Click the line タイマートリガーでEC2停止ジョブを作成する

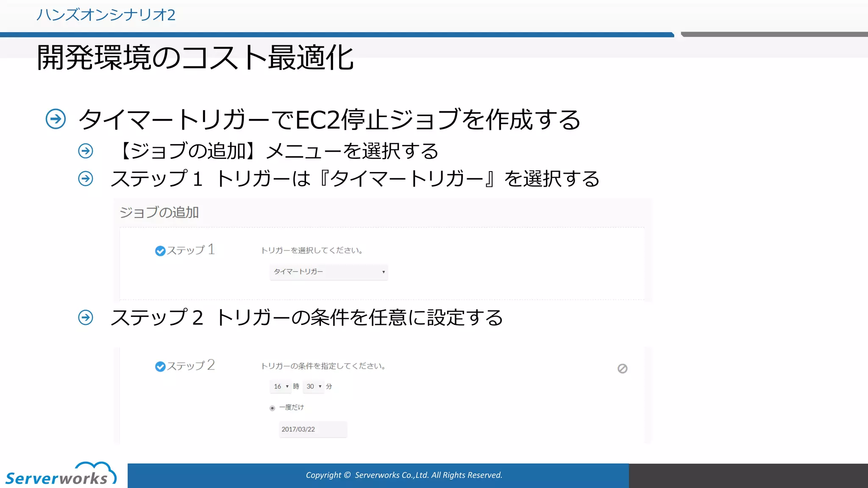(330, 119)
